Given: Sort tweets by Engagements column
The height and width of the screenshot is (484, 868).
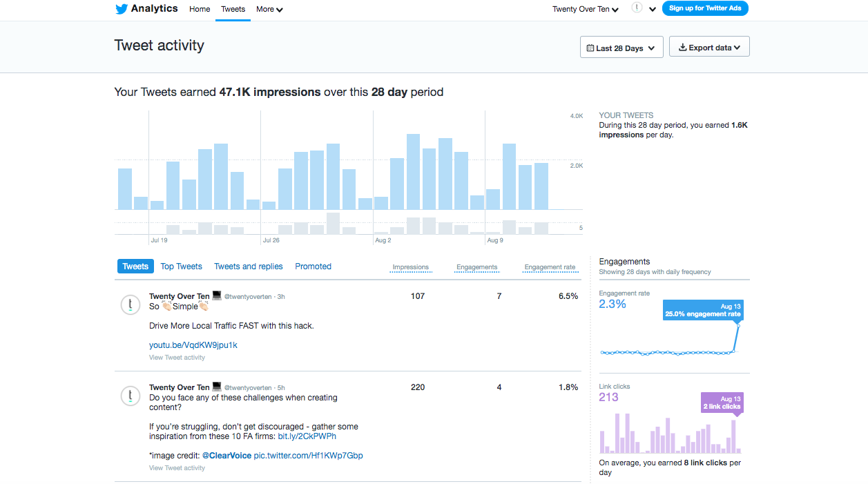Looking at the screenshot, I should pyautogui.click(x=476, y=267).
